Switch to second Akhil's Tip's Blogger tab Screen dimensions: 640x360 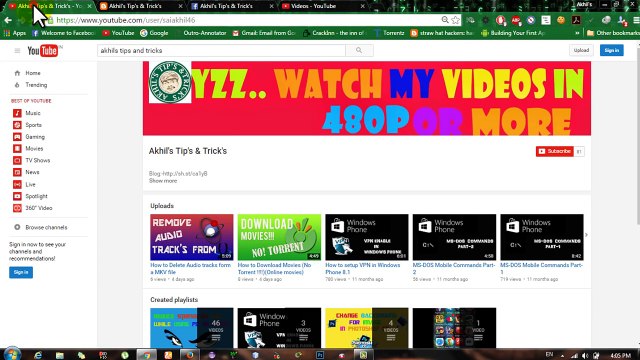click(x=140, y=6)
